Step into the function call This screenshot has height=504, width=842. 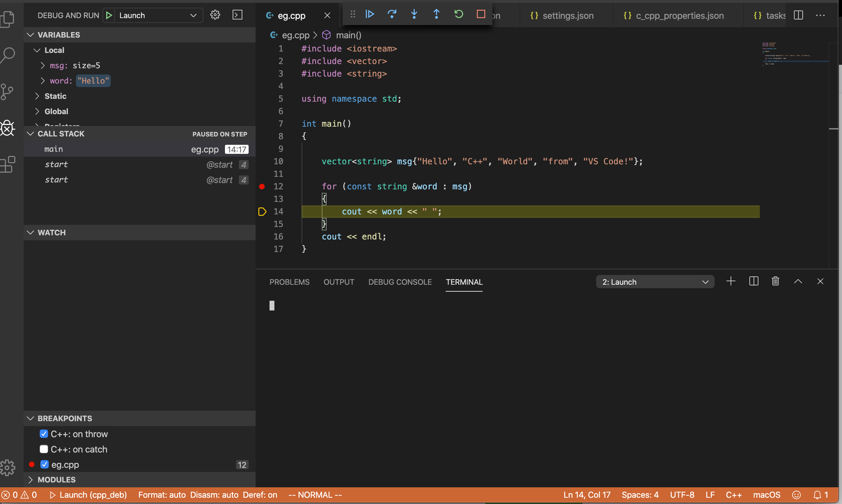414,15
